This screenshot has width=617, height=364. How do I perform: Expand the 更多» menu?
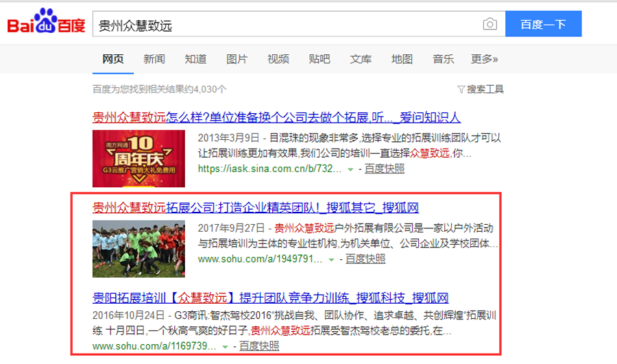[x=485, y=59]
